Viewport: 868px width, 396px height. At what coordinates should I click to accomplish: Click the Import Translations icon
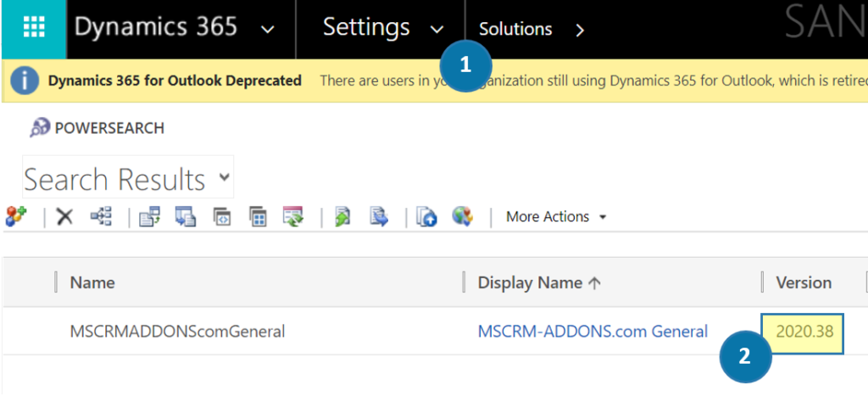[342, 216]
